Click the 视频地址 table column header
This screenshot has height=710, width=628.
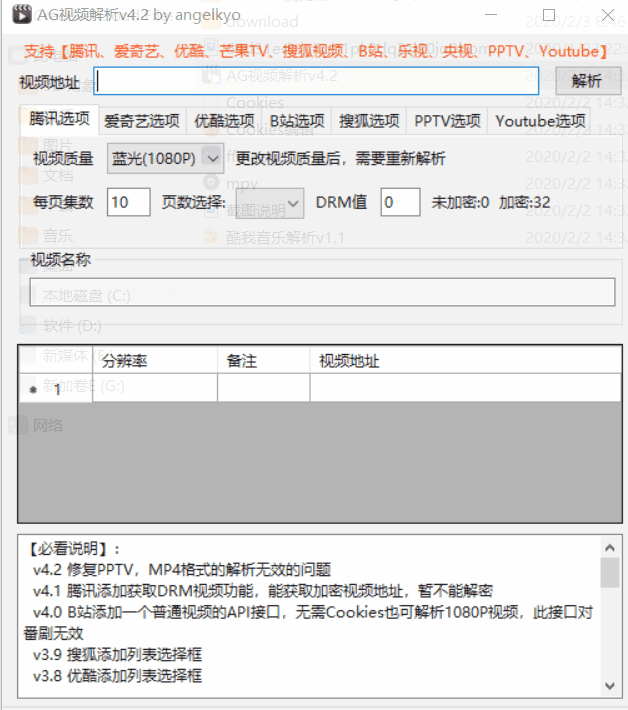tap(465, 361)
